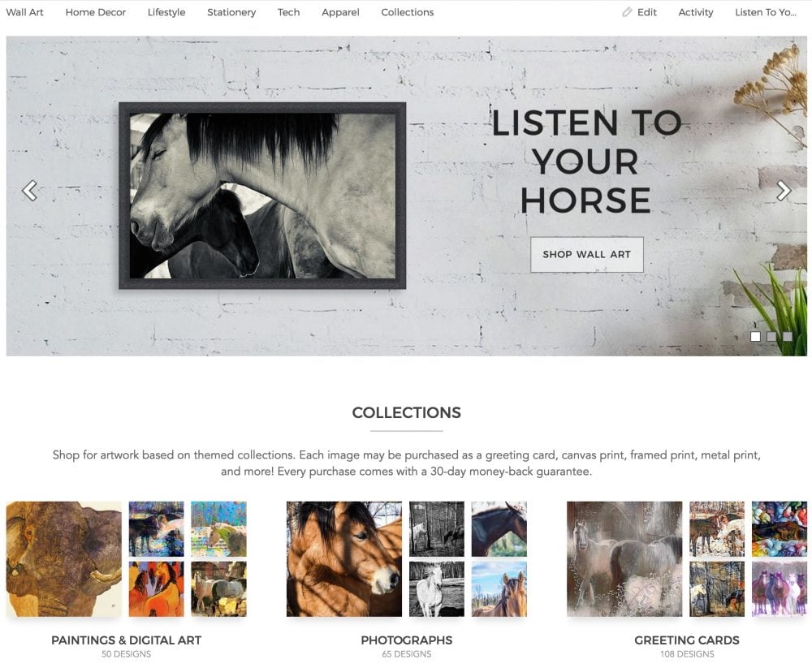Select the second carousel indicator dot
812x668 pixels.
coord(771,337)
